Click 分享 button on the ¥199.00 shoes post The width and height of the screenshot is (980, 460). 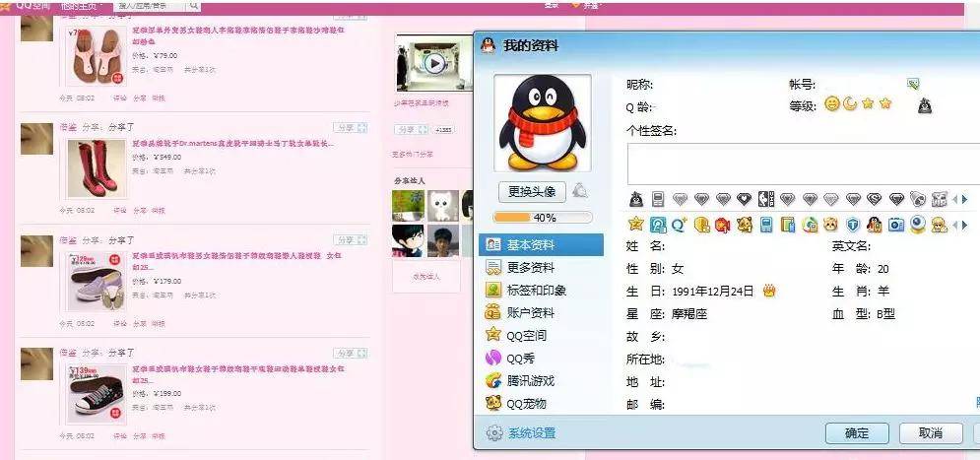(x=350, y=353)
